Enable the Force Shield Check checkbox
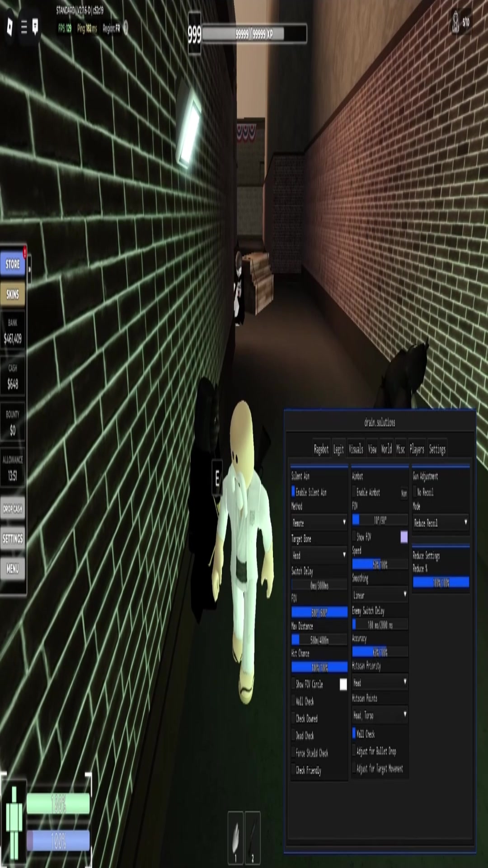 (293, 753)
